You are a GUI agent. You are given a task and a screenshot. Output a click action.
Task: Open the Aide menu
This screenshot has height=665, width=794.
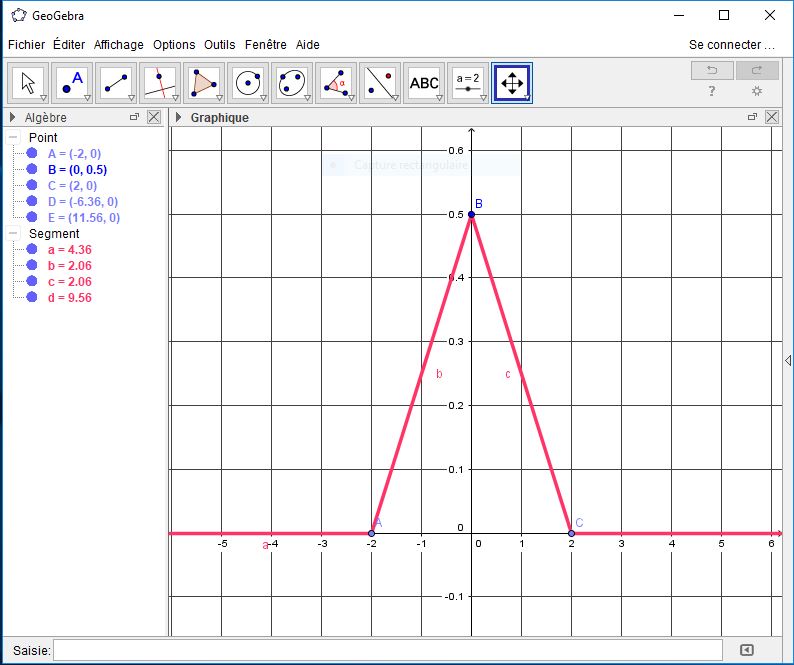(x=307, y=45)
